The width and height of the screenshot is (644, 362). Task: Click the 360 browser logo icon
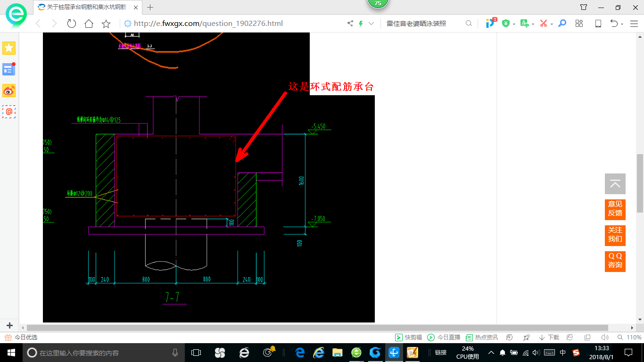pos(17,16)
